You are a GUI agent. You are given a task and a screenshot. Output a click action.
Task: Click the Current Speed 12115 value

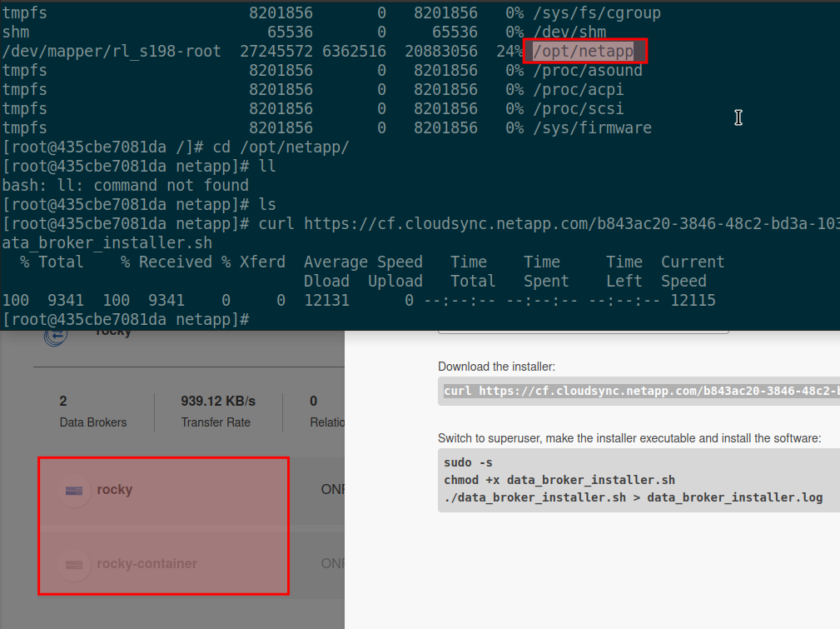coord(693,300)
